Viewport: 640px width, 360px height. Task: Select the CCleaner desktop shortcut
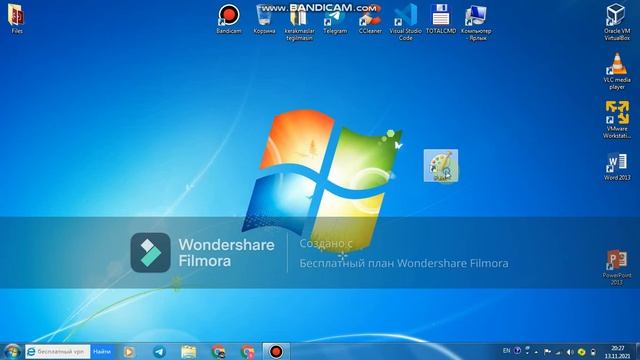pyautogui.click(x=370, y=19)
